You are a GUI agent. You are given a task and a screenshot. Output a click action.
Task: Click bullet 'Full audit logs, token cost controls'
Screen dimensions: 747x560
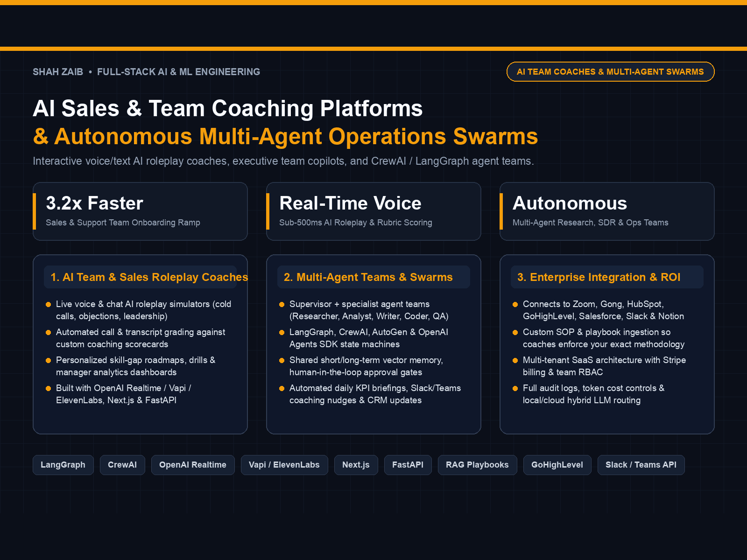coord(594,394)
